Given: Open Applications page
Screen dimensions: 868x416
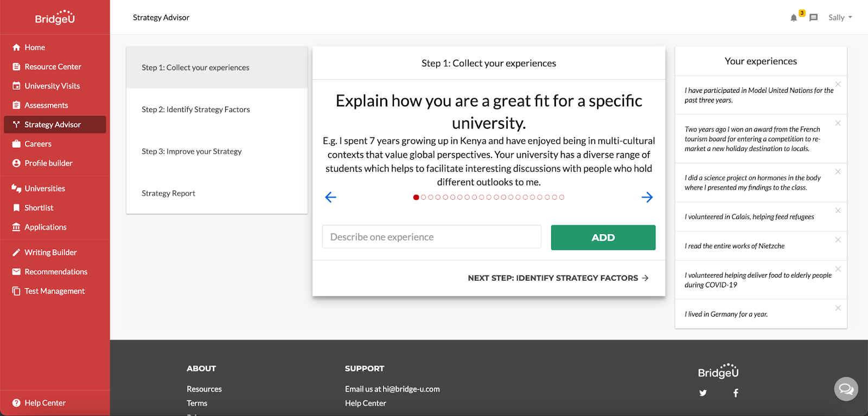Looking at the screenshot, I should coord(55,227).
